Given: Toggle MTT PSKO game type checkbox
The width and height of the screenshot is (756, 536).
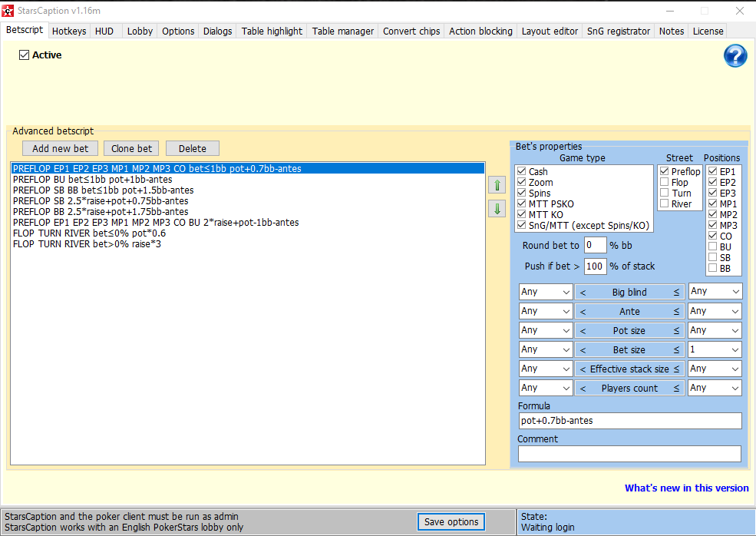Looking at the screenshot, I should pos(521,203).
